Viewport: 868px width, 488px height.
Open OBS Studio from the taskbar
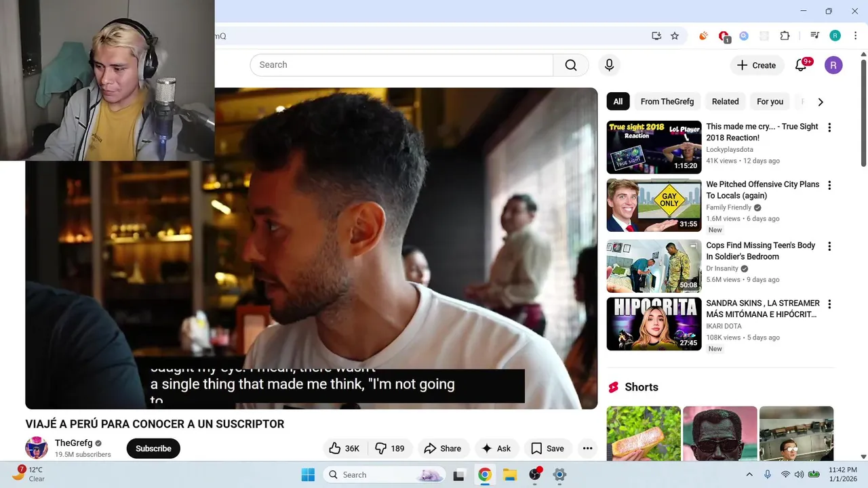coord(535,474)
